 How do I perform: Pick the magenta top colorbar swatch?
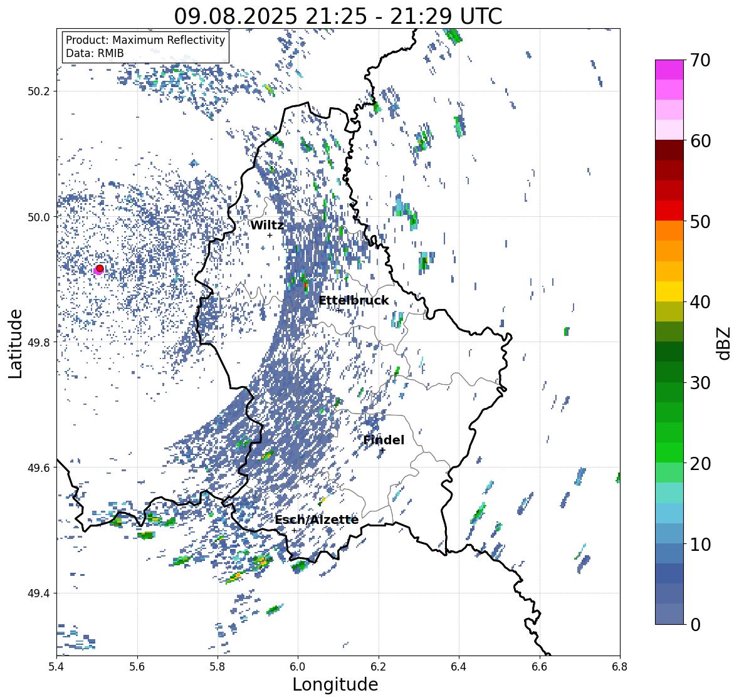(669, 70)
